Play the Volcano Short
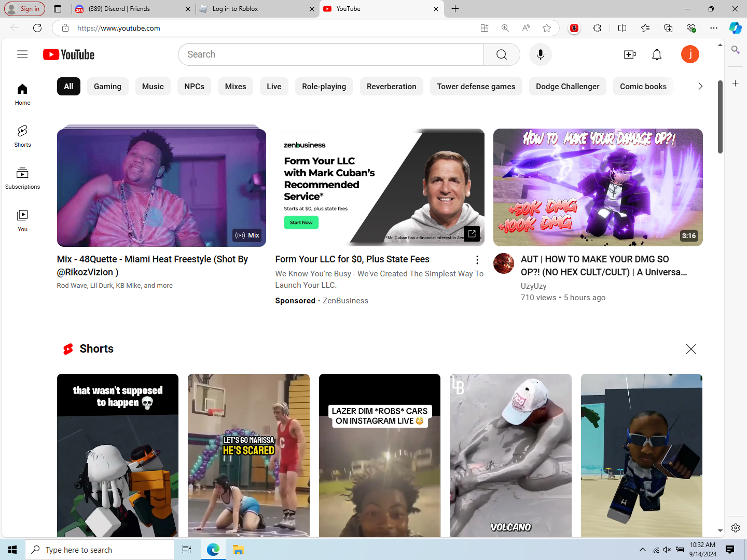The height and width of the screenshot is (560, 747). (x=510, y=455)
